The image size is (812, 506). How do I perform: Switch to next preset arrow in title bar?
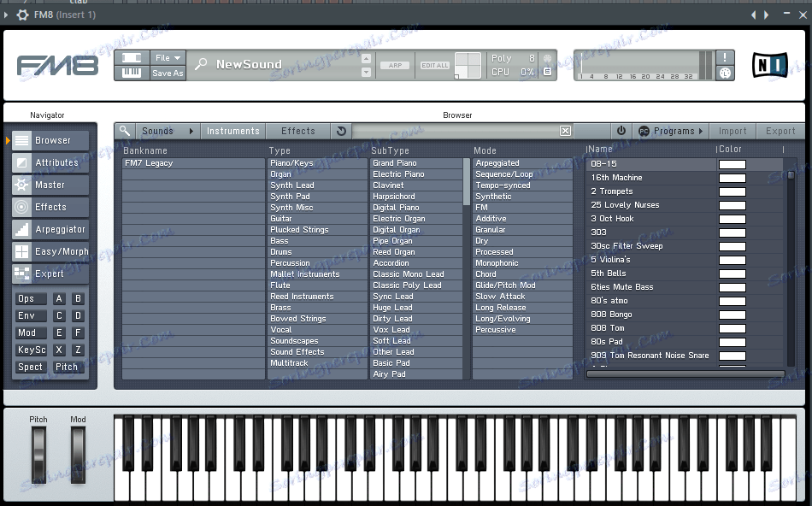(767, 15)
